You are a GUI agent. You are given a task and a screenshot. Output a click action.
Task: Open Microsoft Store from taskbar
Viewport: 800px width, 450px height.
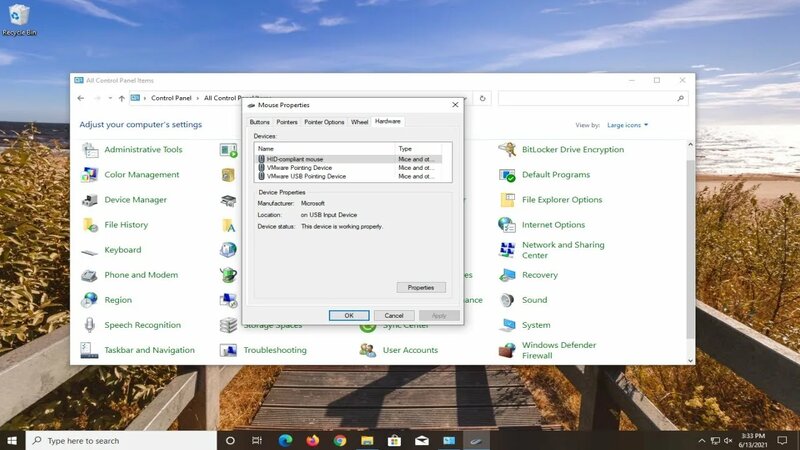pos(394,440)
